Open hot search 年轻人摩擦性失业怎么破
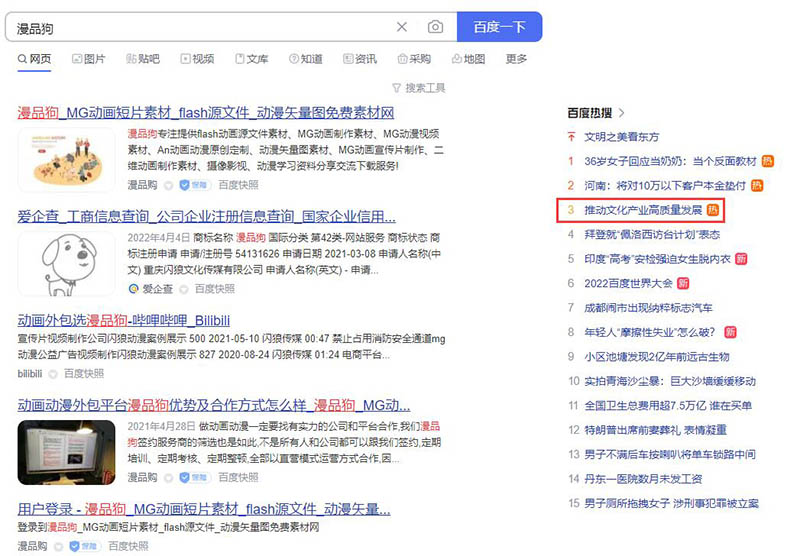The width and height of the screenshot is (800, 556). click(x=650, y=332)
